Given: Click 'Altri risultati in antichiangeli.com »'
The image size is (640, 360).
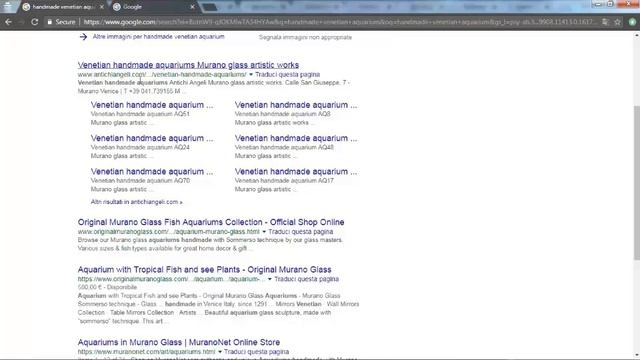Looking at the screenshot, I should (x=137, y=202).
